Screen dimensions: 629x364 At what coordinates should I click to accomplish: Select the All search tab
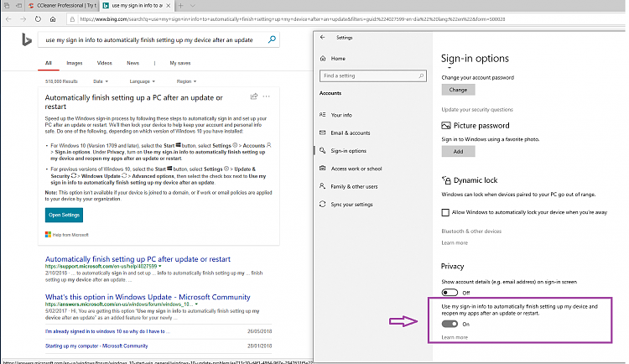(49, 63)
